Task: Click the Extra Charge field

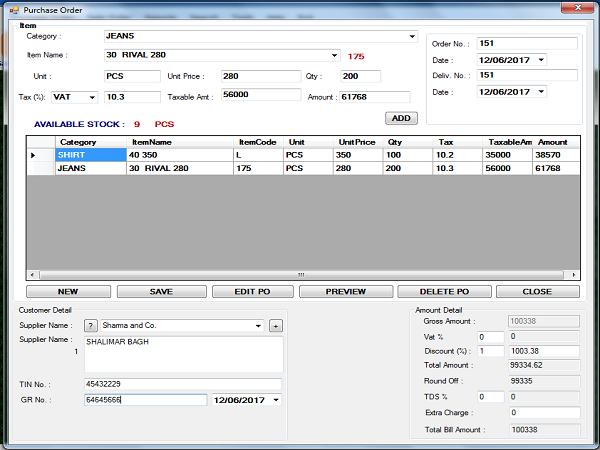Action: tap(544, 412)
